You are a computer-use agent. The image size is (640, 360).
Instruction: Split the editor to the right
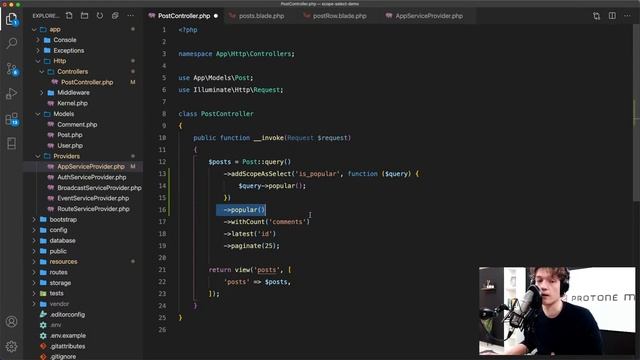612,16
